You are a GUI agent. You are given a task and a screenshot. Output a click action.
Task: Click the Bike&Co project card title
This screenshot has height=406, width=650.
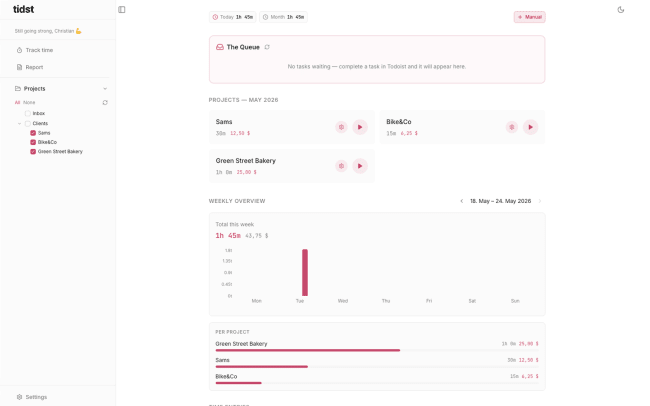[399, 122]
